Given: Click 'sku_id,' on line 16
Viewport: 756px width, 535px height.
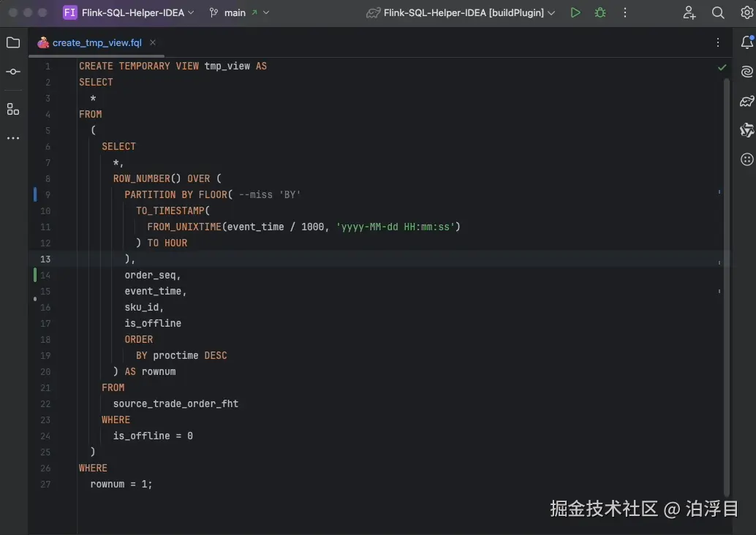Looking at the screenshot, I should 144,308.
